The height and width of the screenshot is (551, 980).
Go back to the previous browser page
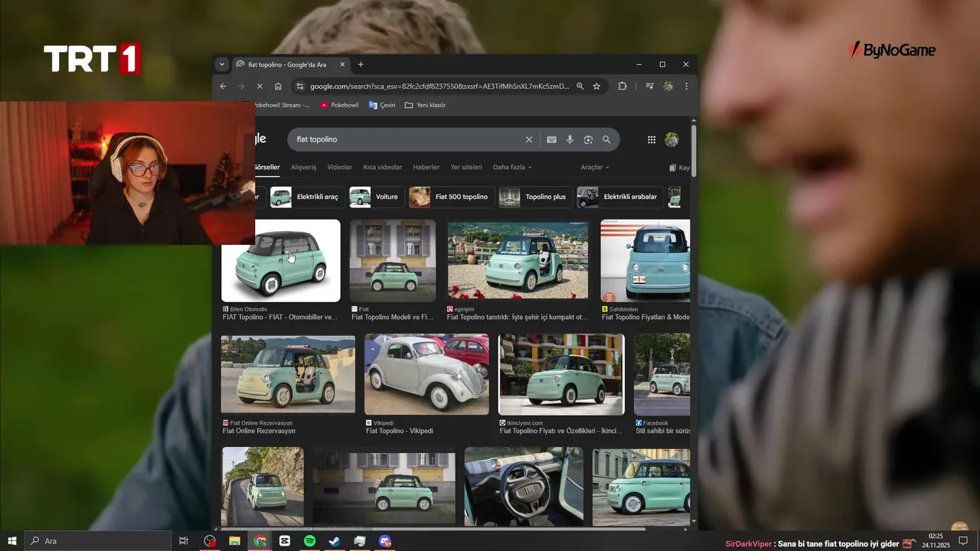tap(223, 86)
